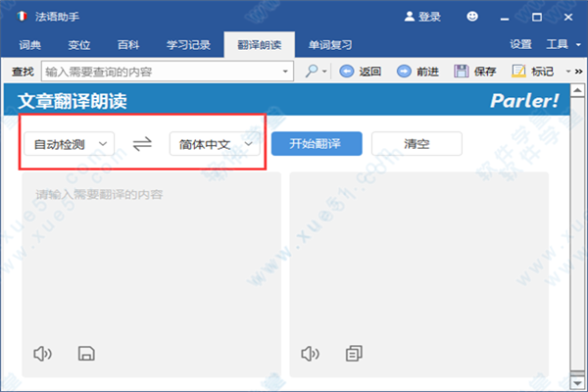Click the Parler! logo text
The width and height of the screenshot is (588, 392).
pyautogui.click(x=524, y=101)
